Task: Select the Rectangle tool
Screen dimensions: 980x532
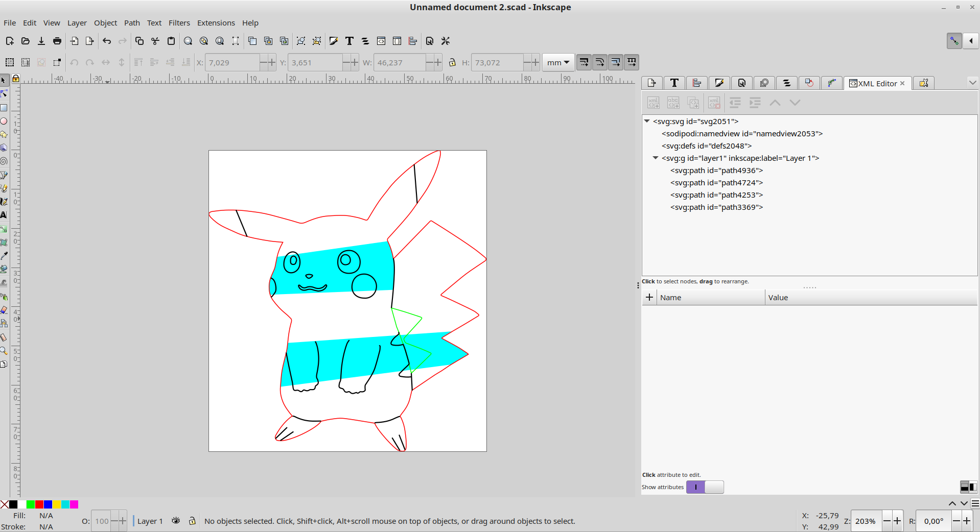Action: [x=4, y=108]
